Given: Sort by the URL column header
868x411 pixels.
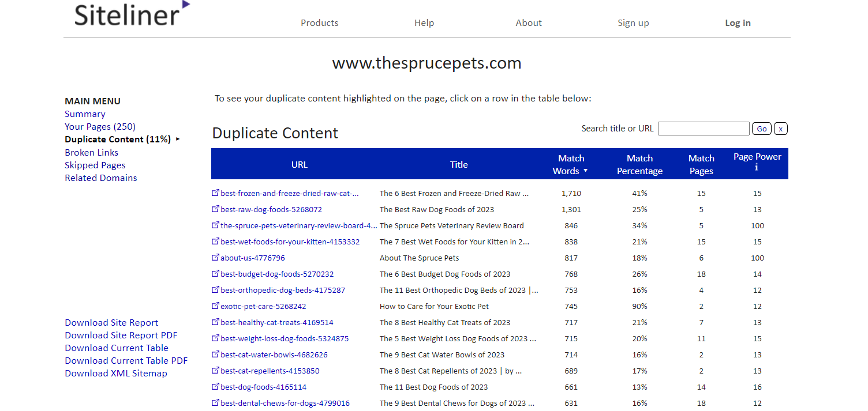Looking at the screenshot, I should [300, 165].
